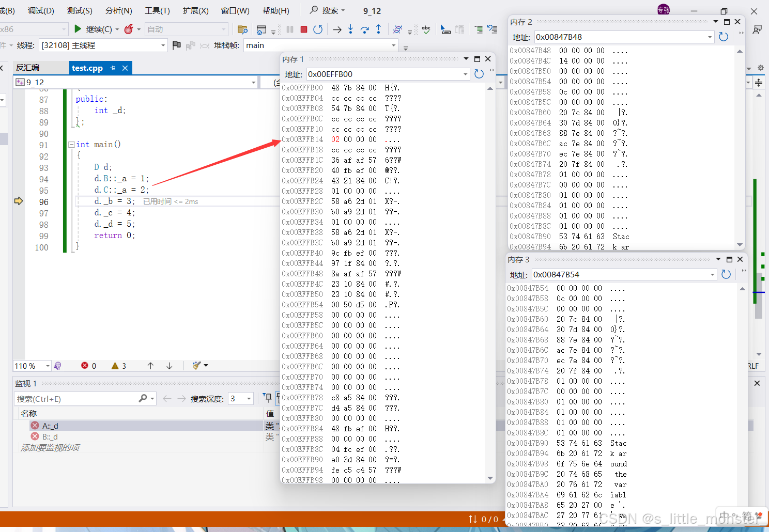Screen dimensions: 769x532
Task: Click the Step Over icon
Action: coord(364,29)
